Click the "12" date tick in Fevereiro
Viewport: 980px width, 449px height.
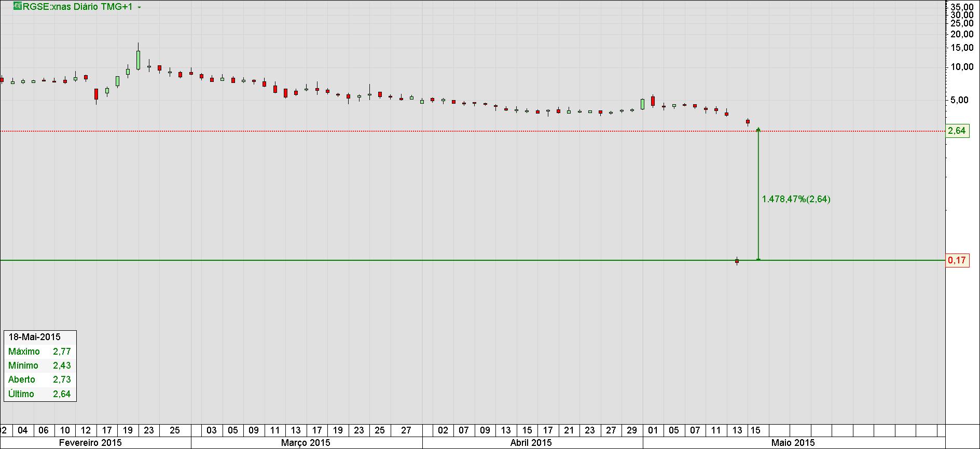86,430
